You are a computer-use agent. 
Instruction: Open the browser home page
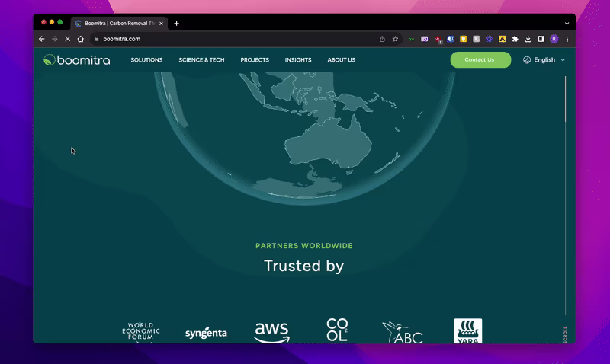click(x=81, y=39)
